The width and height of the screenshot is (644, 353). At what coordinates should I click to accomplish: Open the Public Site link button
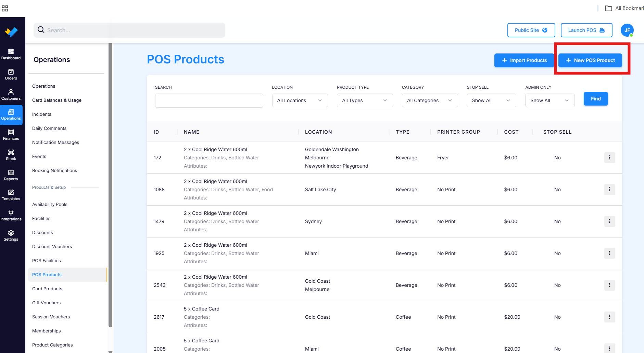pos(531,30)
